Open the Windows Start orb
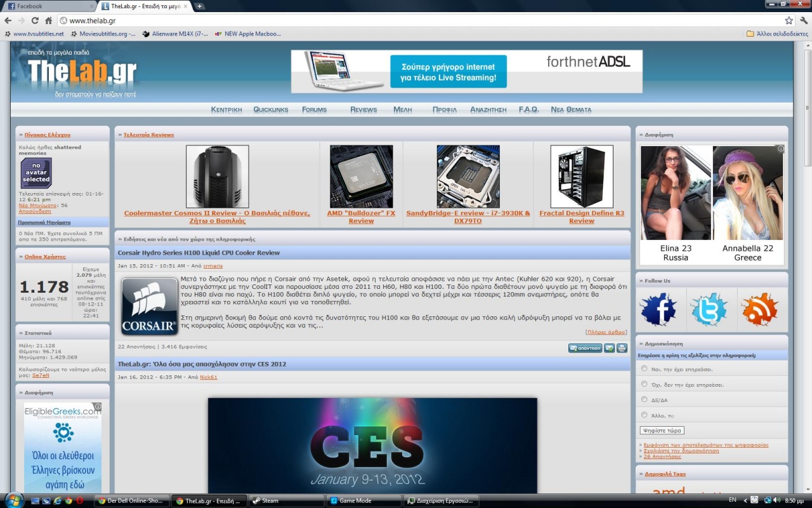Viewport: 812px width, 508px height. coord(14,500)
